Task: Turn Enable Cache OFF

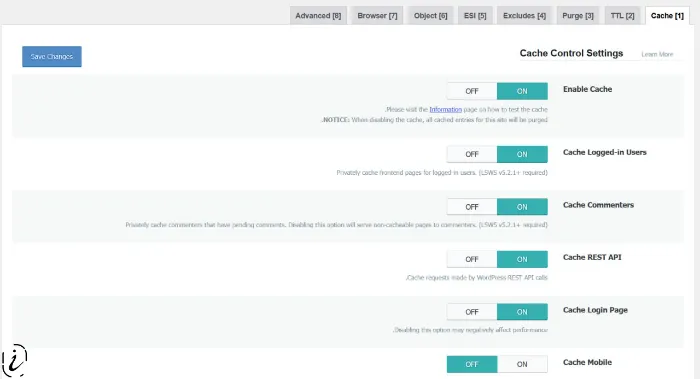Action: pyautogui.click(x=472, y=91)
